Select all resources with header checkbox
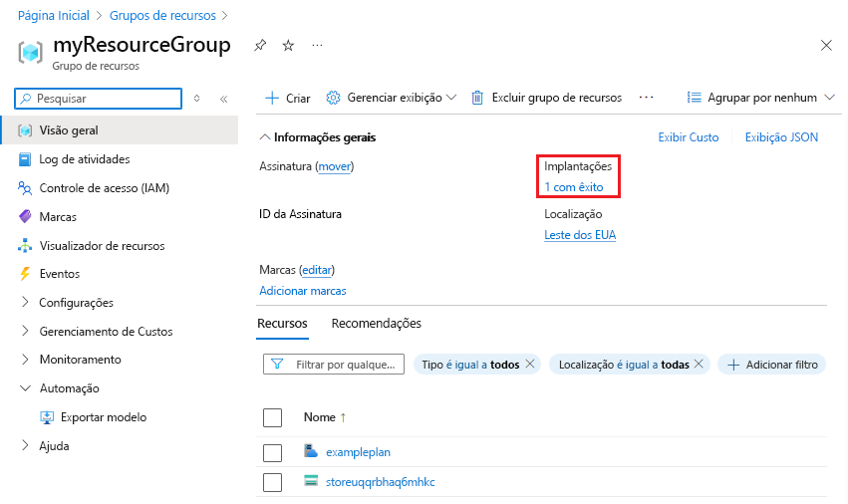This screenshot has width=848, height=504. [x=273, y=417]
